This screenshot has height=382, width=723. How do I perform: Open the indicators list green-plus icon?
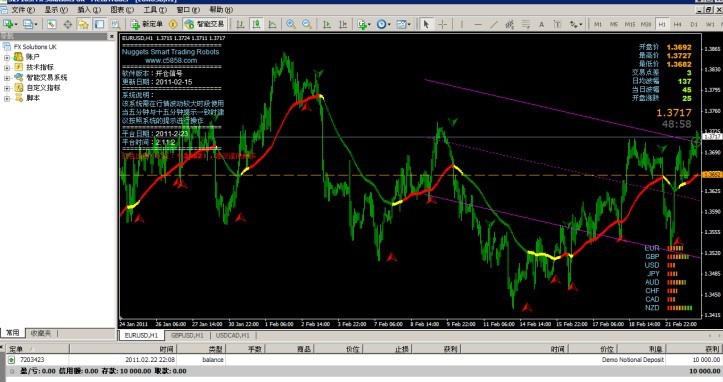pos(362,24)
